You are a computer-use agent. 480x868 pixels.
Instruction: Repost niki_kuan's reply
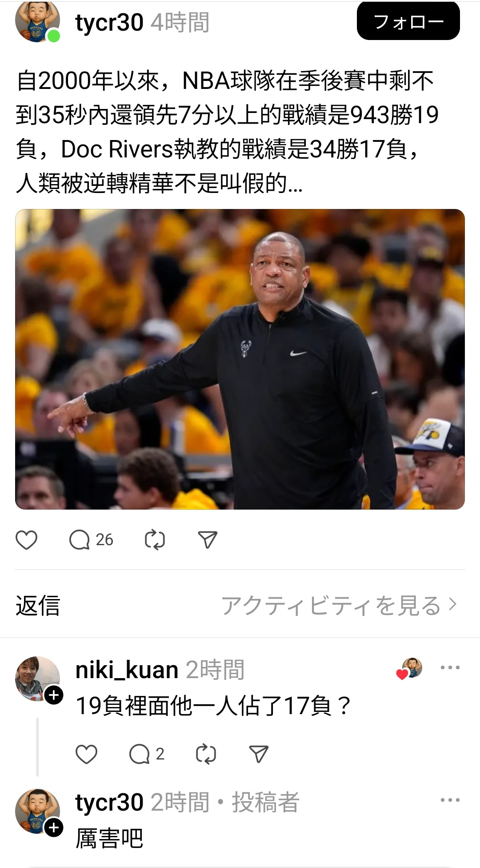[x=206, y=754]
